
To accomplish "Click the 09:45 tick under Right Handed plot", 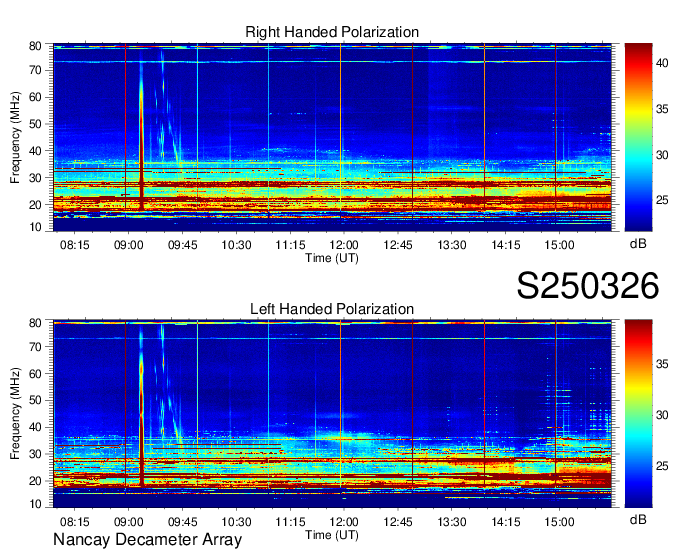I will click(x=183, y=245).
